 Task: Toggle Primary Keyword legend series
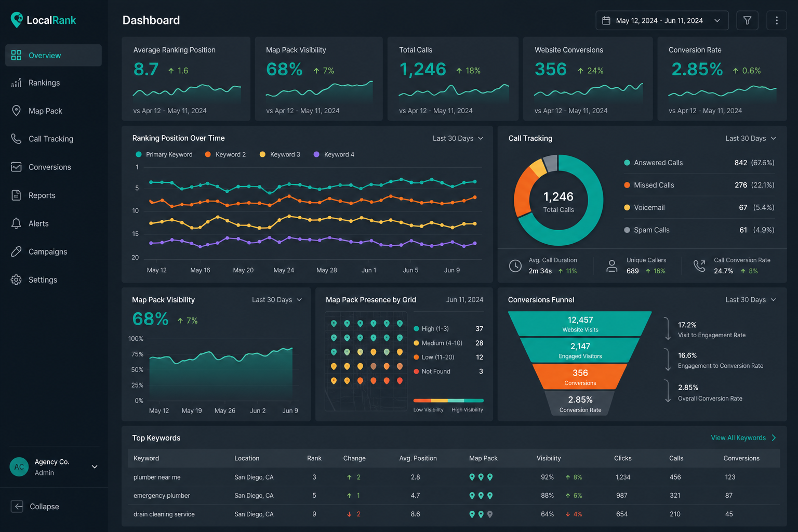(x=164, y=154)
